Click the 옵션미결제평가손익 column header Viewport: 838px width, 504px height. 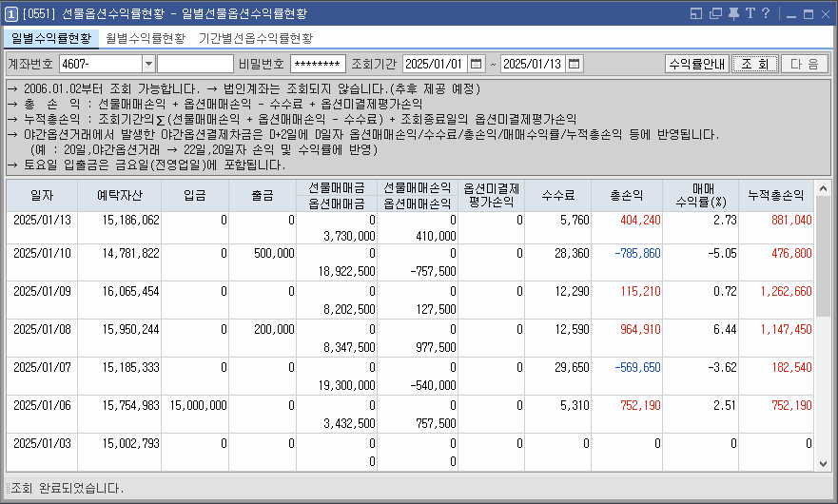(491, 196)
